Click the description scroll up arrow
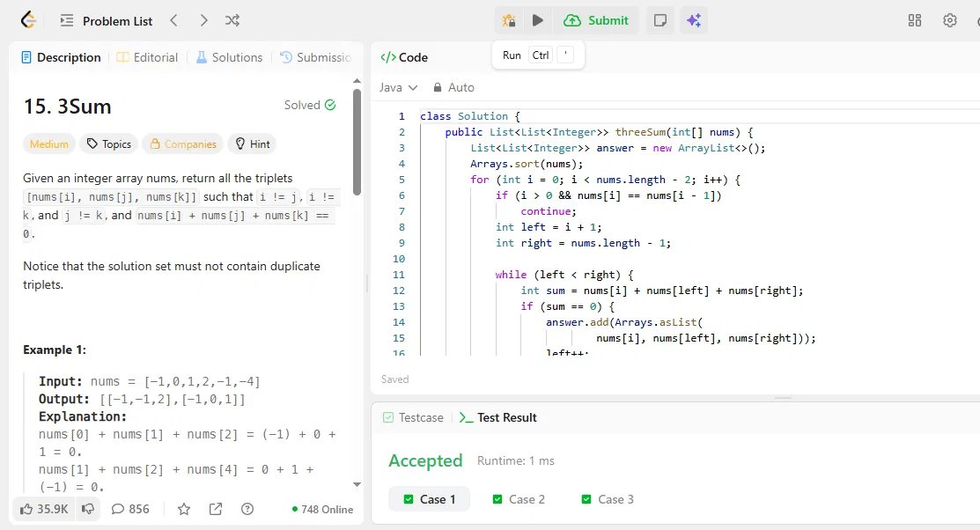This screenshot has height=530, width=980. tap(357, 81)
